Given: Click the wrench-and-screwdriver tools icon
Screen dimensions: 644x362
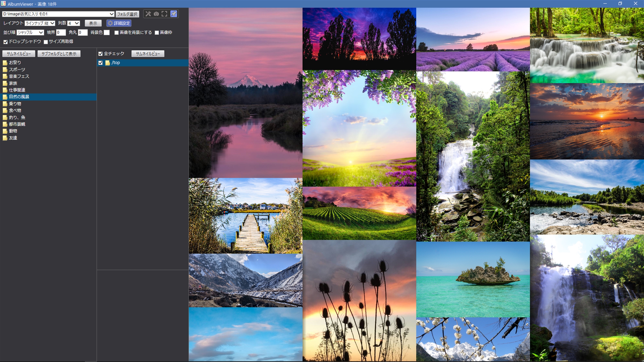Looking at the screenshot, I should 148,14.
